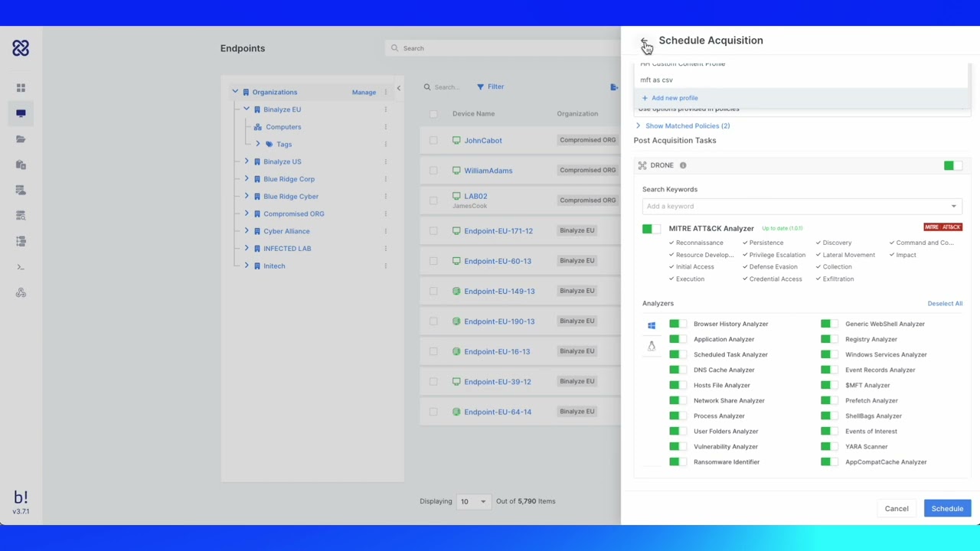The image size is (980, 551).
Task: Collapse the Organizations tree node
Action: [235, 92]
